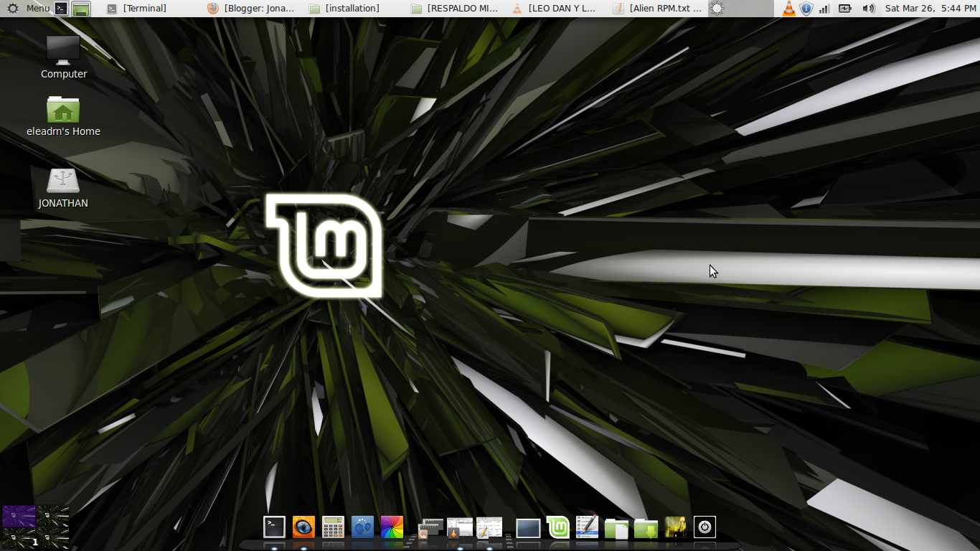Click the blue footprints dock icon
The height and width of the screenshot is (551, 980).
pos(362,527)
